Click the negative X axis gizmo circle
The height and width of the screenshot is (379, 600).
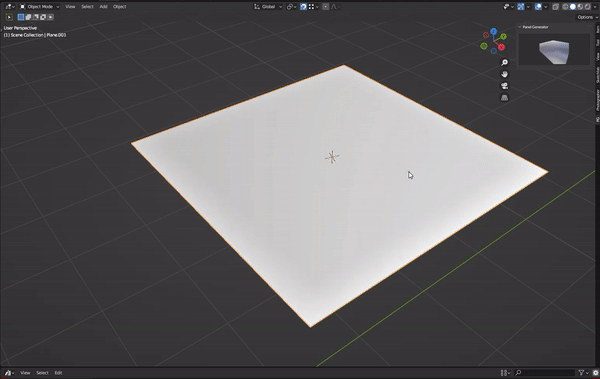point(486,35)
